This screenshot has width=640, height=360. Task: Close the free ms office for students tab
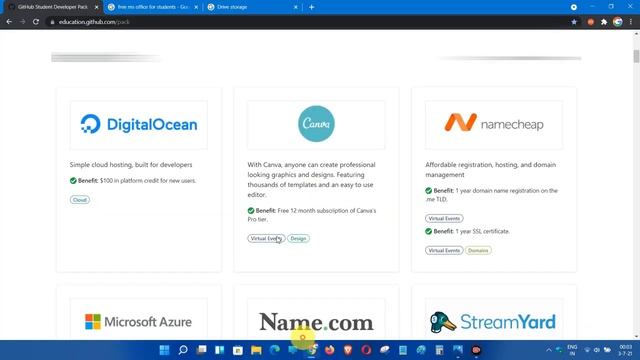click(196, 7)
